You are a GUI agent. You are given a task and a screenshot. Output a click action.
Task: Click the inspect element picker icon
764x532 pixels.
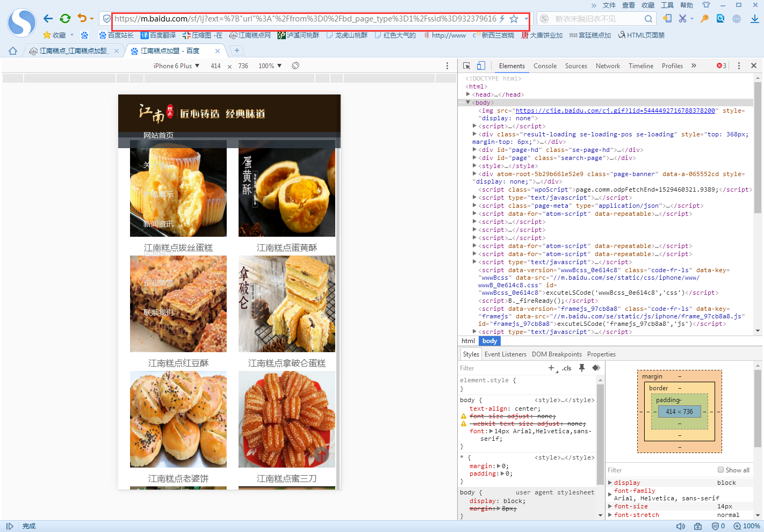pos(466,65)
